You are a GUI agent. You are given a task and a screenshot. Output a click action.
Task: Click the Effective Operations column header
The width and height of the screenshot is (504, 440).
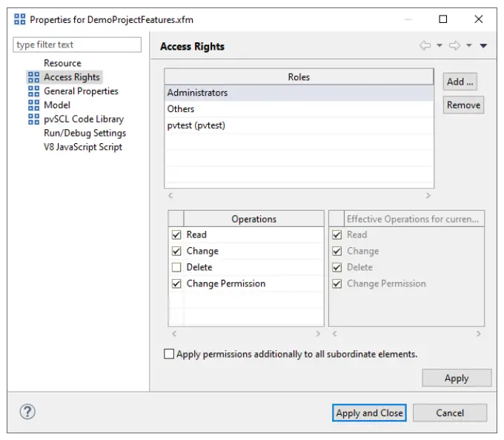(x=414, y=219)
